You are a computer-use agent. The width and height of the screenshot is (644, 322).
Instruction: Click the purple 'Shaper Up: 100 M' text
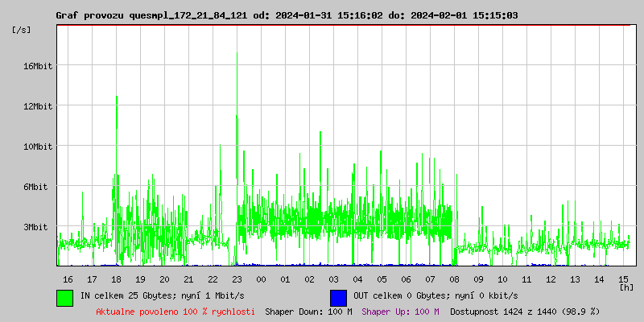pyautogui.click(x=400, y=312)
